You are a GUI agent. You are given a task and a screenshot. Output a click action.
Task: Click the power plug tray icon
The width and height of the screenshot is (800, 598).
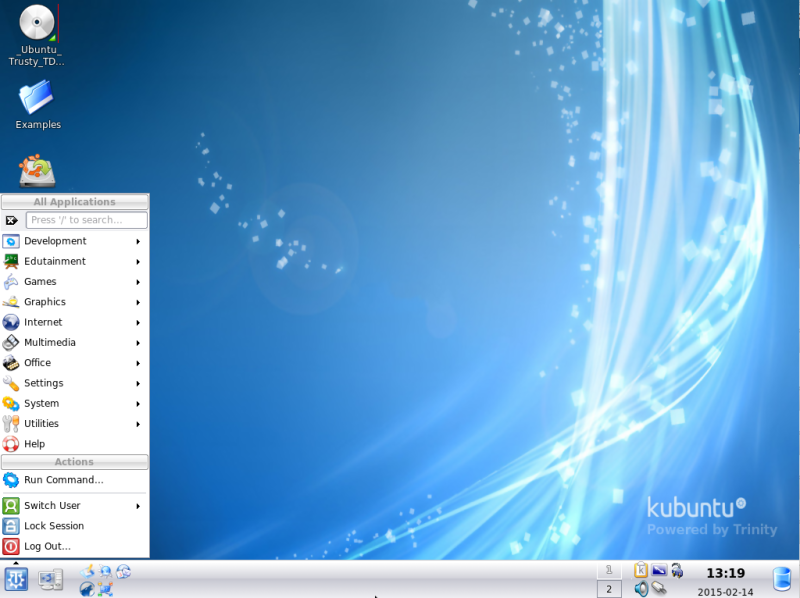coord(678,570)
